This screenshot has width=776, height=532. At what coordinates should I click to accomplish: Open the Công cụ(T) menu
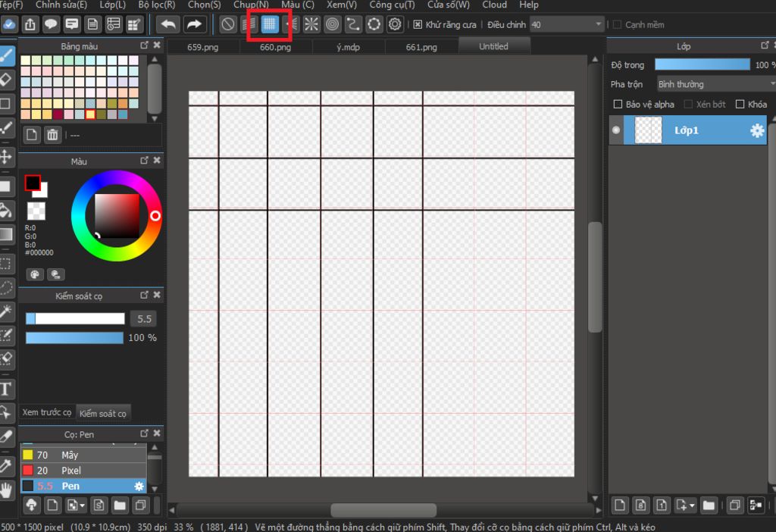pyautogui.click(x=392, y=5)
